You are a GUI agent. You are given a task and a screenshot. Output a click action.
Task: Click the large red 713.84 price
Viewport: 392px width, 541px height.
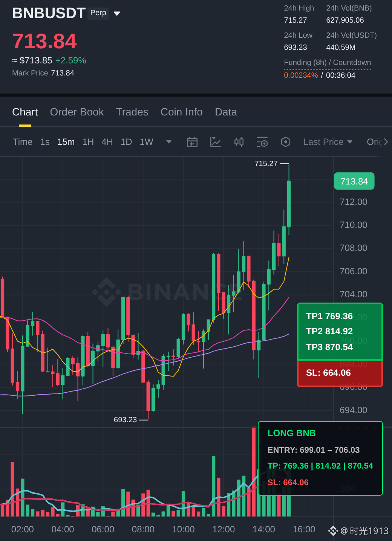tap(44, 41)
